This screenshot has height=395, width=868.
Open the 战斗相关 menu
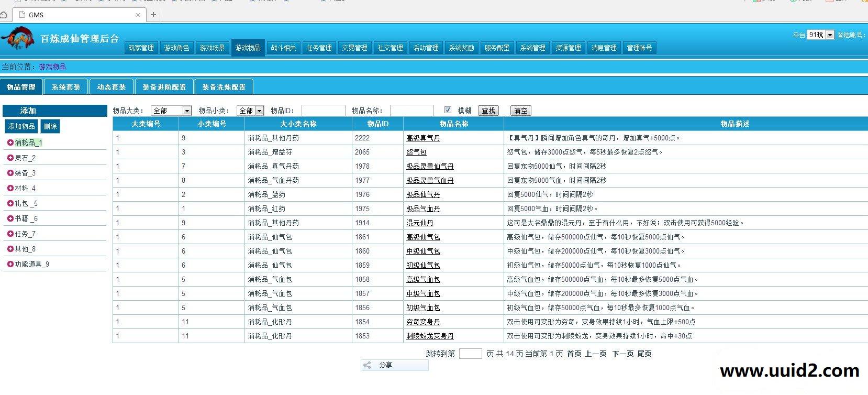pos(284,48)
